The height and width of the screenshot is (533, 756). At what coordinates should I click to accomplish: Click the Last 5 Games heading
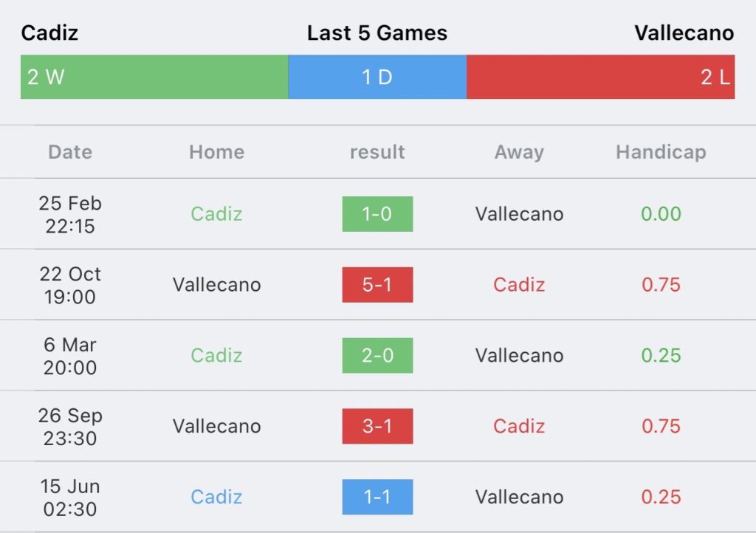(377, 32)
